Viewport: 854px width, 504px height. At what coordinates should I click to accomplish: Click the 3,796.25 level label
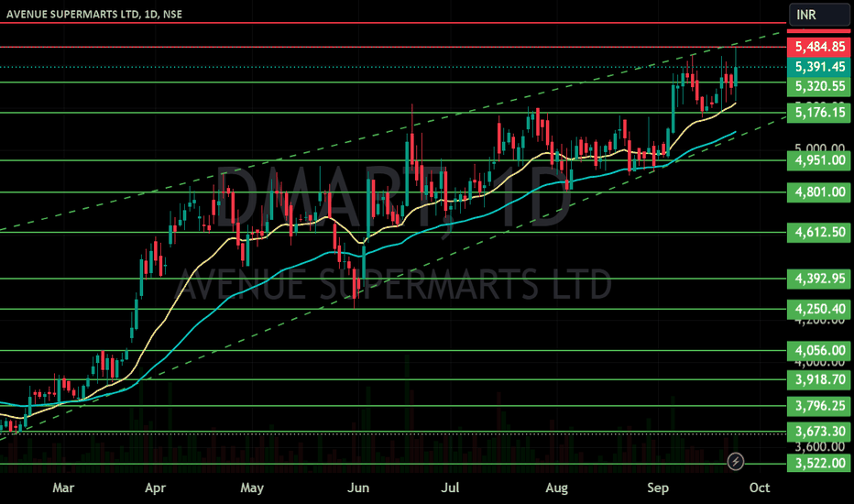click(x=818, y=406)
